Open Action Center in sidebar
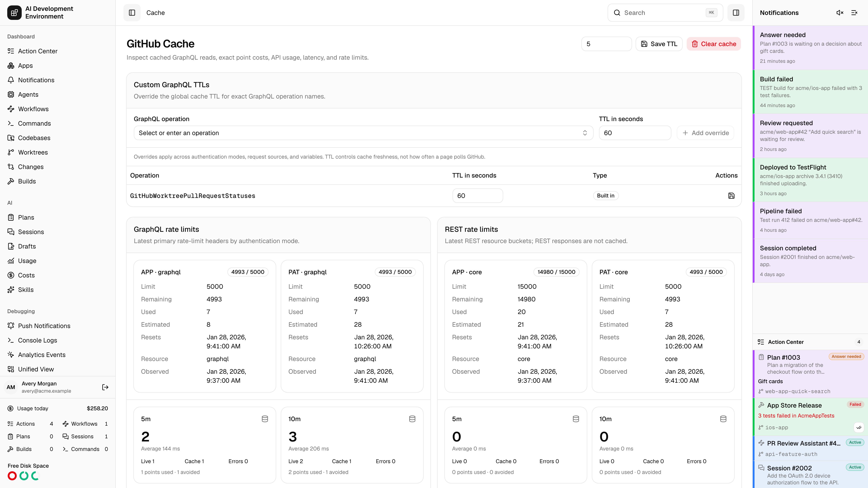 [58, 51]
